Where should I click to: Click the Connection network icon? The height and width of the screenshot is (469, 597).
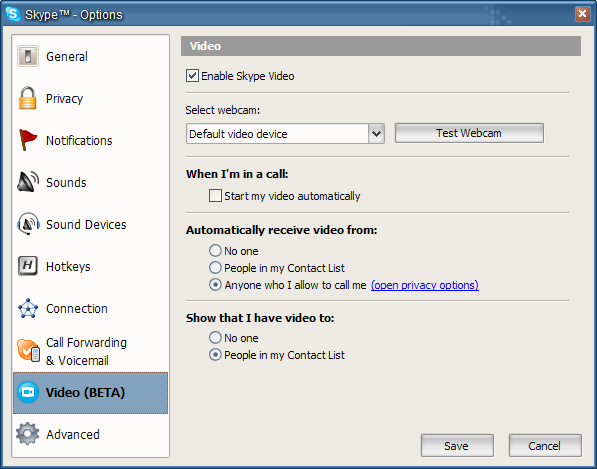coord(28,308)
